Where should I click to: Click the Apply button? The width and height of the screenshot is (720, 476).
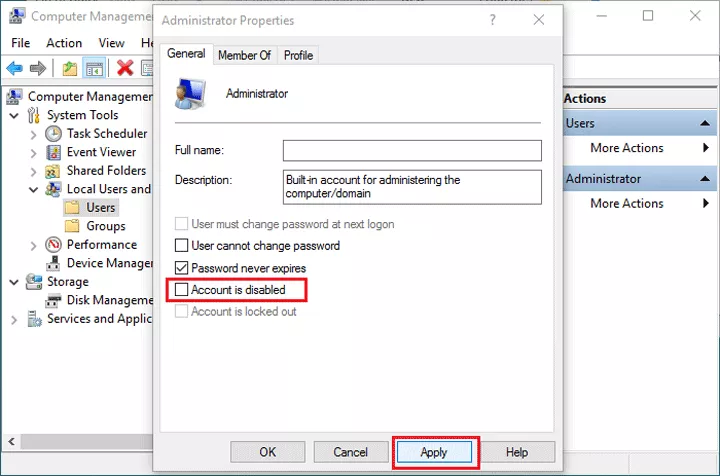point(434,452)
